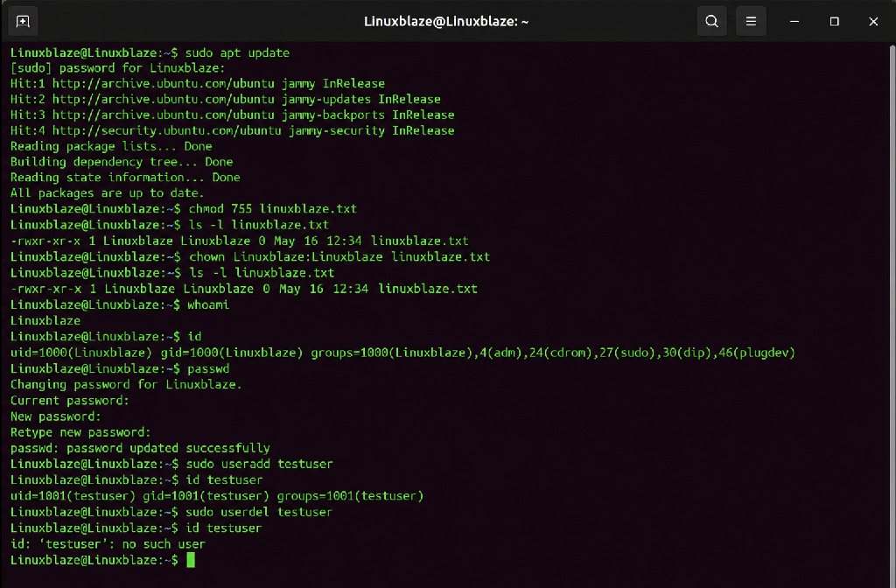The width and height of the screenshot is (896, 588).
Task: Click the Hit:4 jammy-security InRelease line
Action: click(233, 131)
